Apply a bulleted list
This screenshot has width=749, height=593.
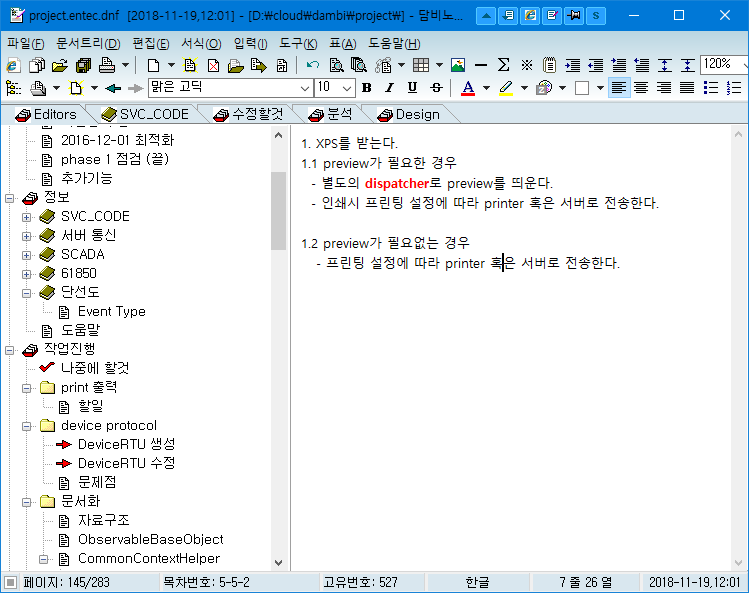710,88
